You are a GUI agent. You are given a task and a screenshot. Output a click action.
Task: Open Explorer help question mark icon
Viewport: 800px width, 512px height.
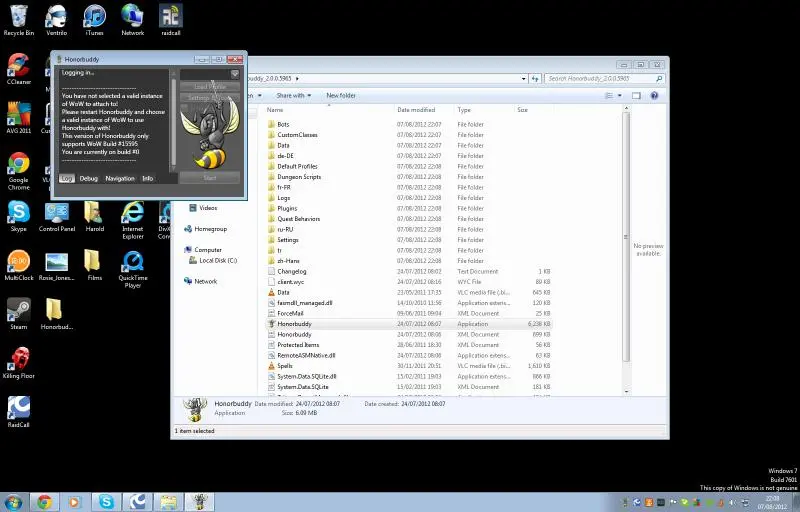tap(654, 95)
